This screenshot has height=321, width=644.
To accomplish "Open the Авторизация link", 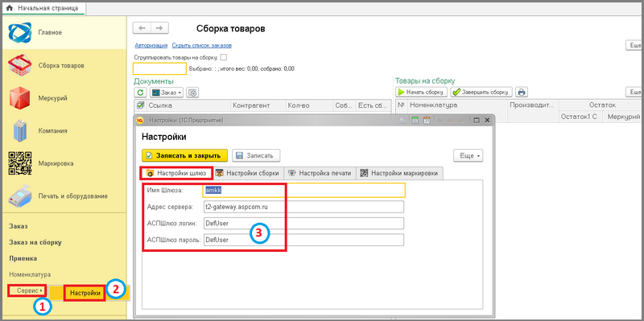I will click(x=151, y=45).
